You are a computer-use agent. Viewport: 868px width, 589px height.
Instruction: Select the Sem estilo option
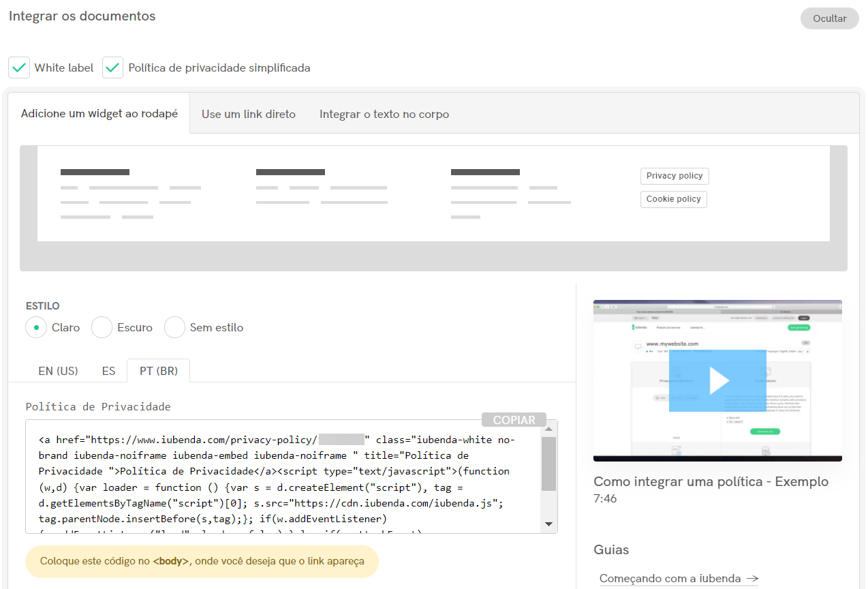coord(174,327)
